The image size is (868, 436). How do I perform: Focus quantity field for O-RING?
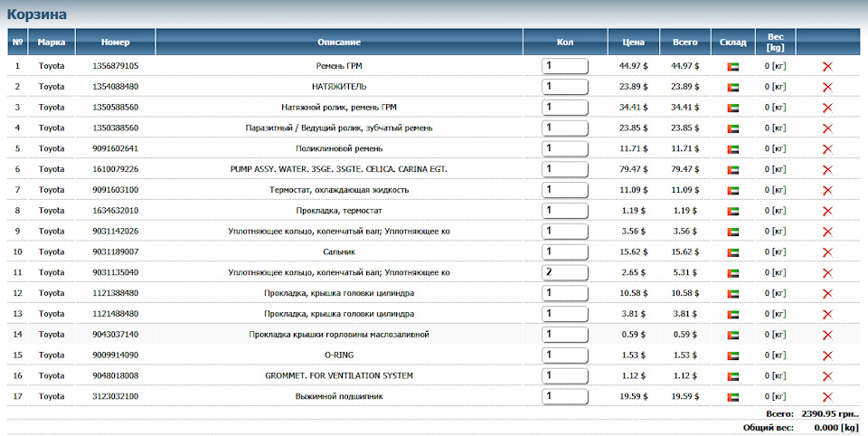(x=564, y=355)
